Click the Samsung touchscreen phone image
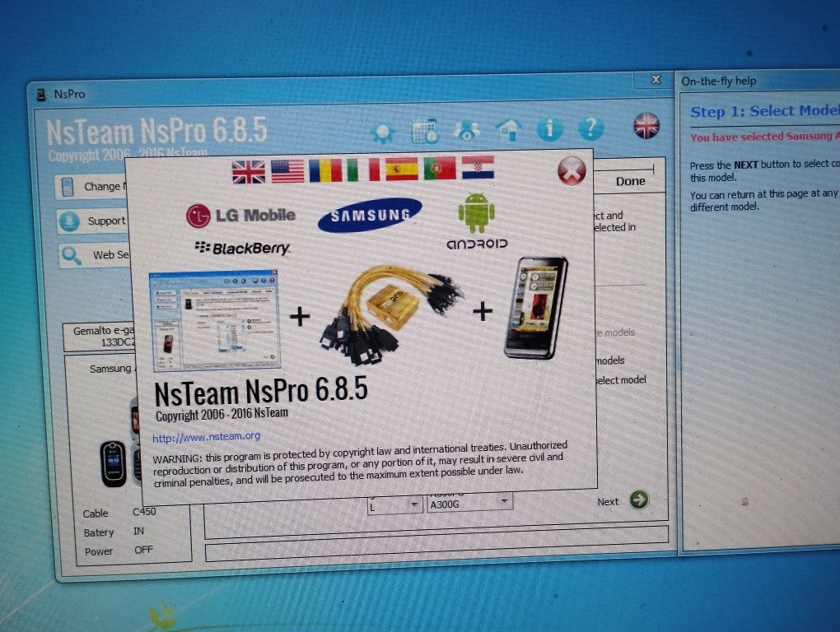The image size is (840, 632). click(x=536, y=307)
